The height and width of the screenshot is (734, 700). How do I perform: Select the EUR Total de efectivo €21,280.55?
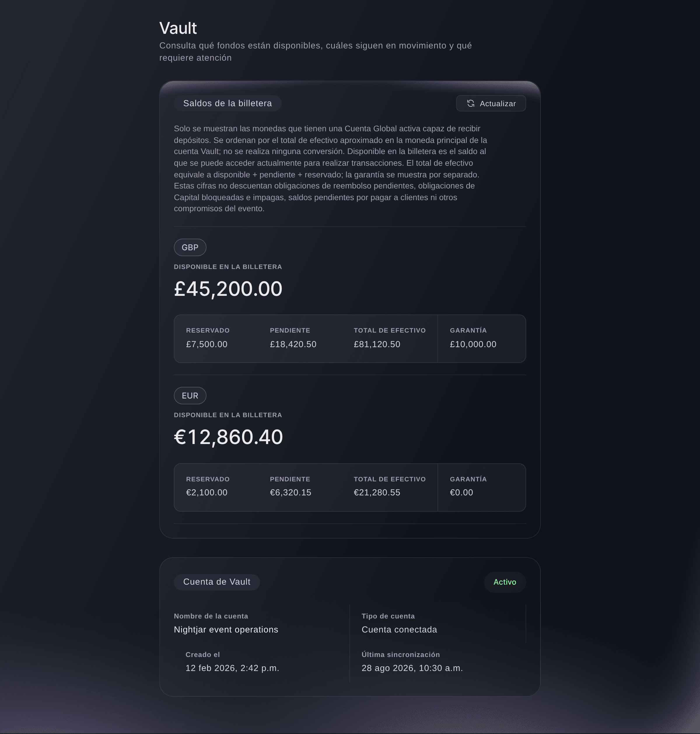click(x=377, y=492)
